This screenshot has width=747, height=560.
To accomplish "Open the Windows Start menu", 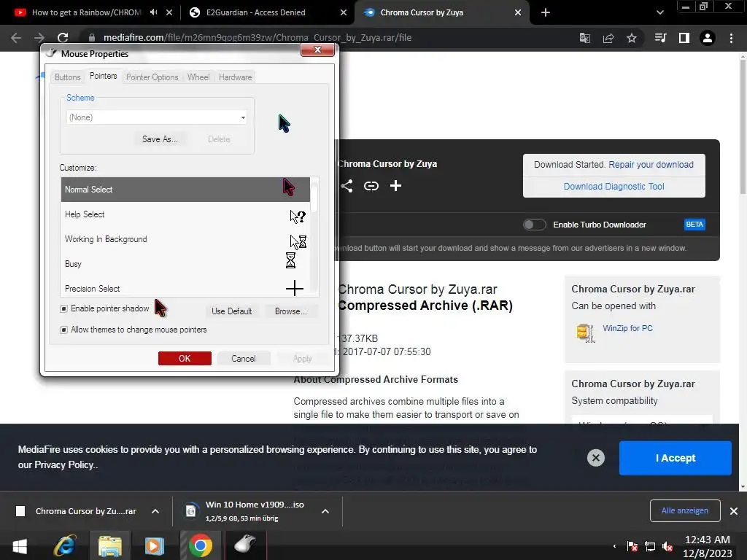I will point(20,545).
